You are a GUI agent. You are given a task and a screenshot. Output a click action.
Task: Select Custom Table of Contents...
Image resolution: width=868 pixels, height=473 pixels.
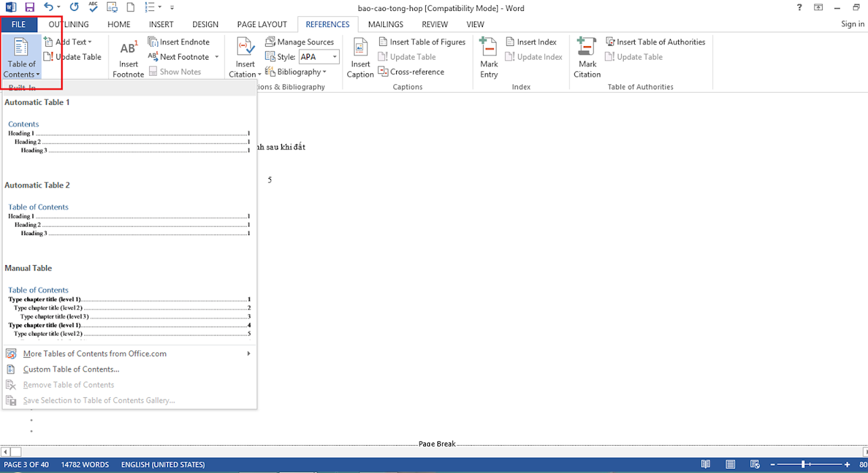click(x=130, y=369)
